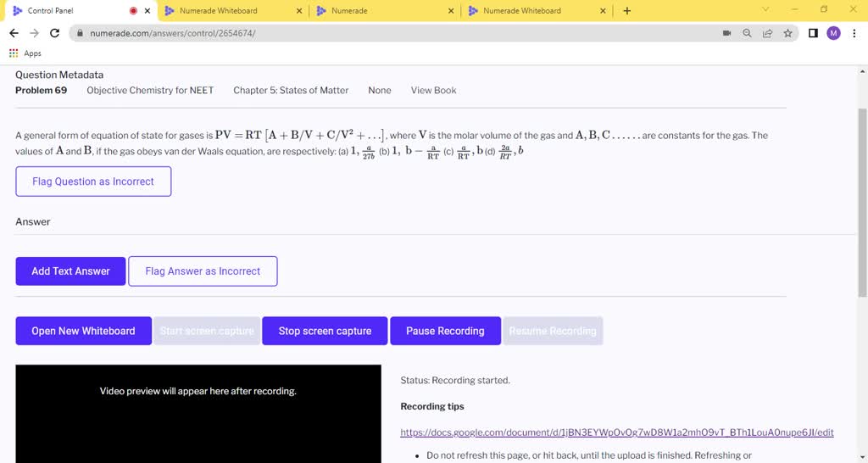Image resolution: width=868 pixels, height=463 pixels.
Task: Bookmark this page with star icon
Action: pyautogui.click(x=787, y=33)
